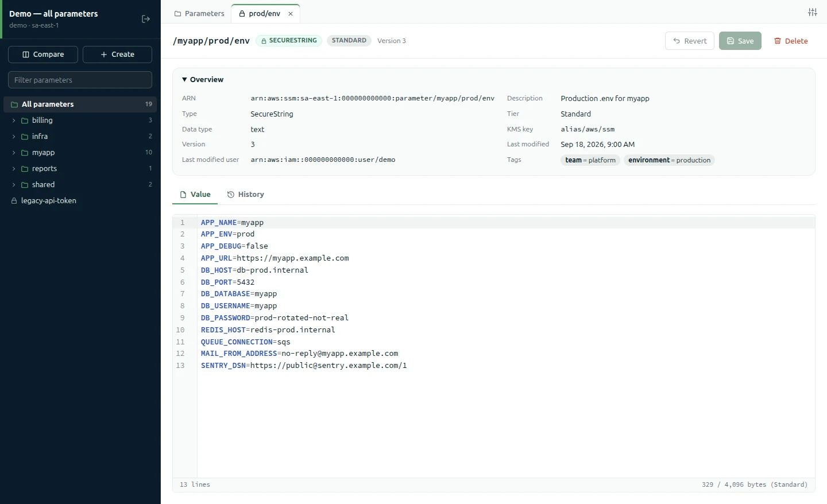Click the environment = production tag
827x504 pixels.
point(669,160)
